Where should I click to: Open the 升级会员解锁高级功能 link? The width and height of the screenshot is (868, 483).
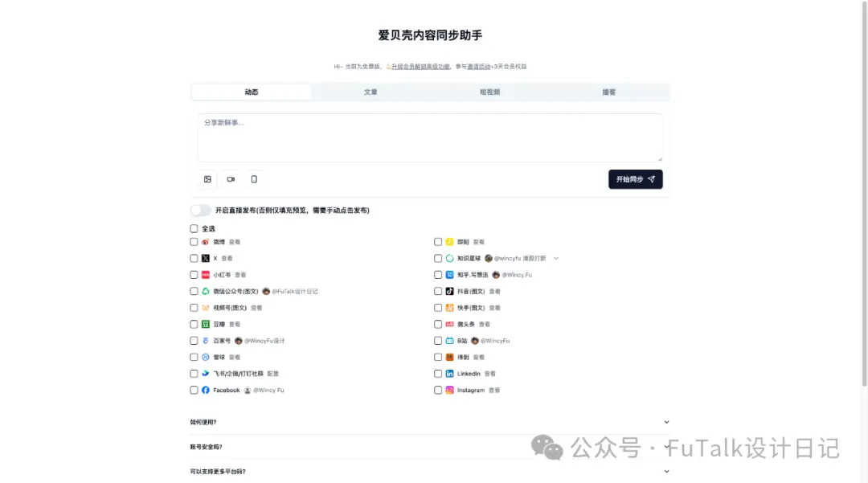[x=420, y=67]
